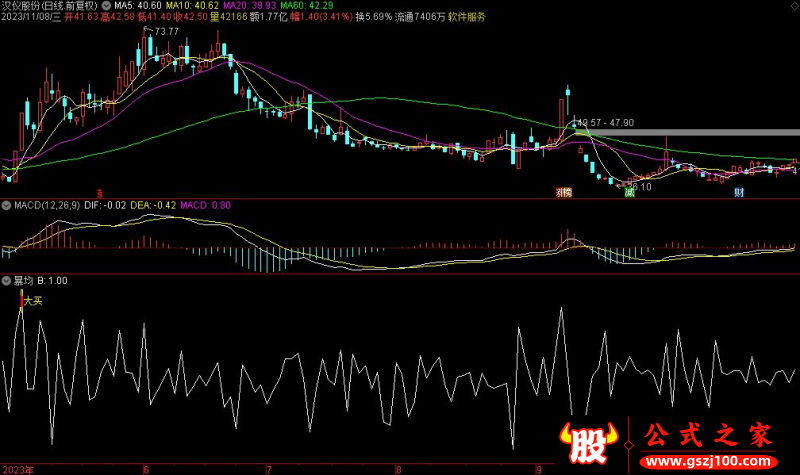Viewport: 800px width, 475px height.
Task: Open the 软件服务 sector link
Action: point(467,17)
